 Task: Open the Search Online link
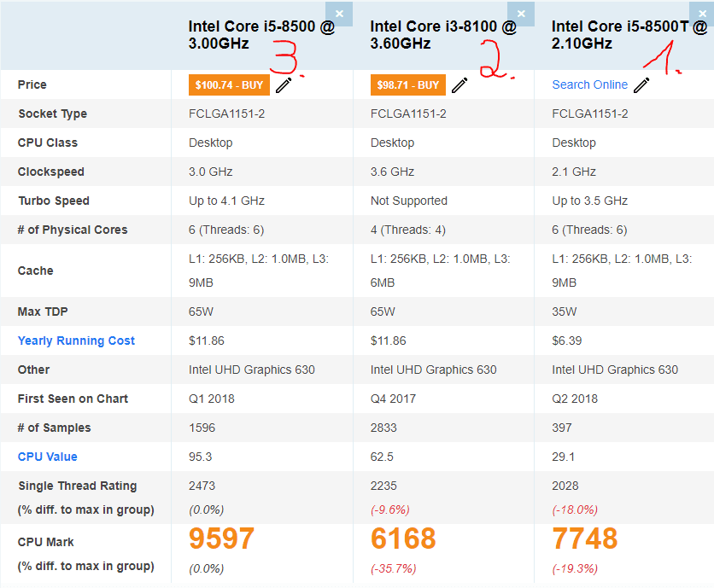(589, 84)
